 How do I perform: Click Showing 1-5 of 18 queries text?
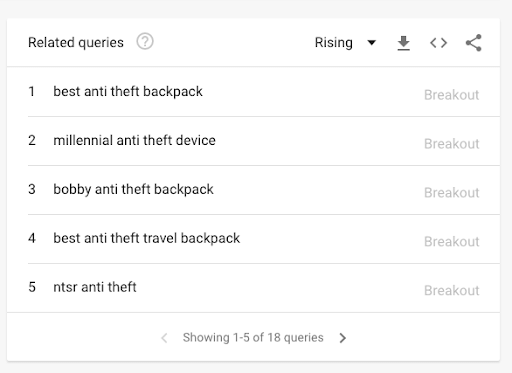pos(253,338)
